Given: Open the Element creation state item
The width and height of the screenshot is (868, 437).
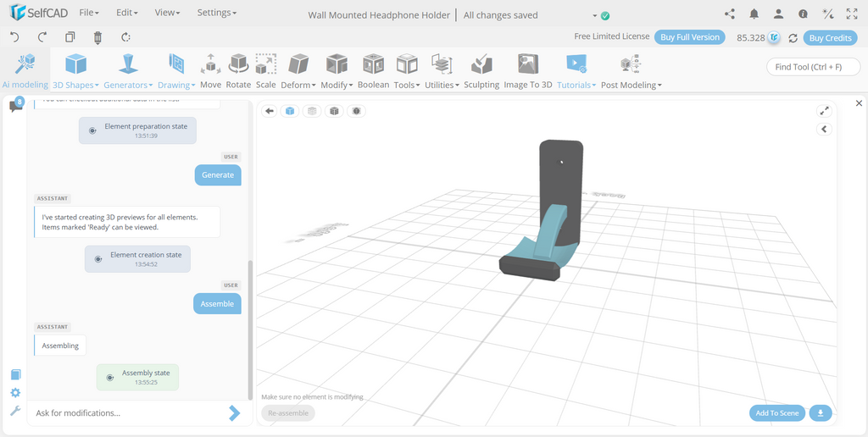Looking at the screenshot, I should click(x=137, y=259).
